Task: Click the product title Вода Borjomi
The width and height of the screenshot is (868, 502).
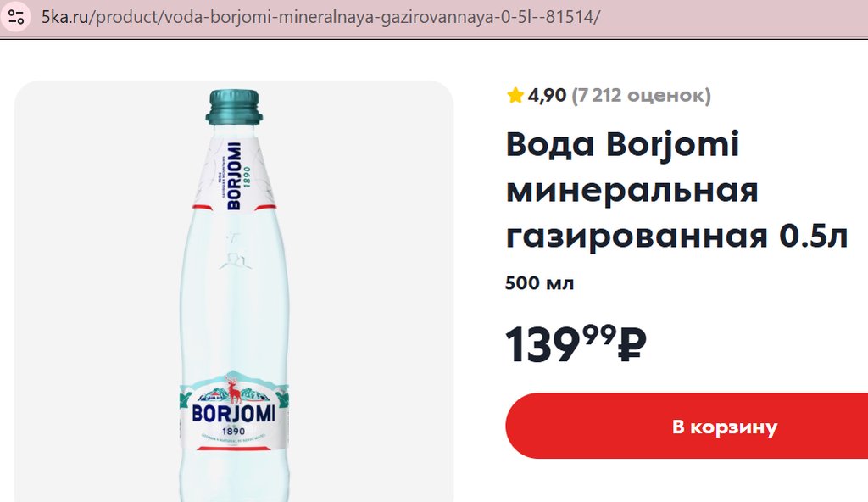Action: pos(623,144)
